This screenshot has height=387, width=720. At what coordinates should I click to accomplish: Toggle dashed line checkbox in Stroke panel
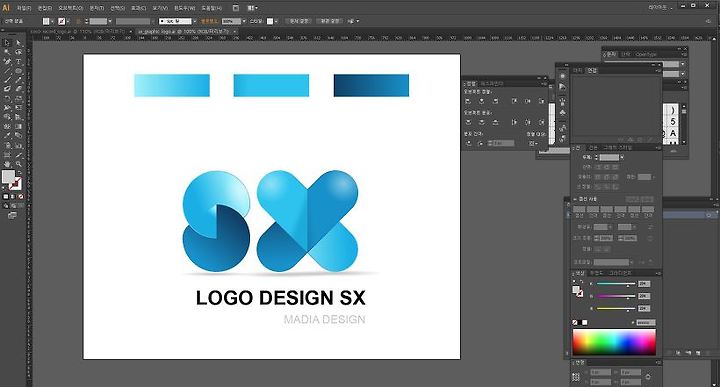[x=575, y=199]
